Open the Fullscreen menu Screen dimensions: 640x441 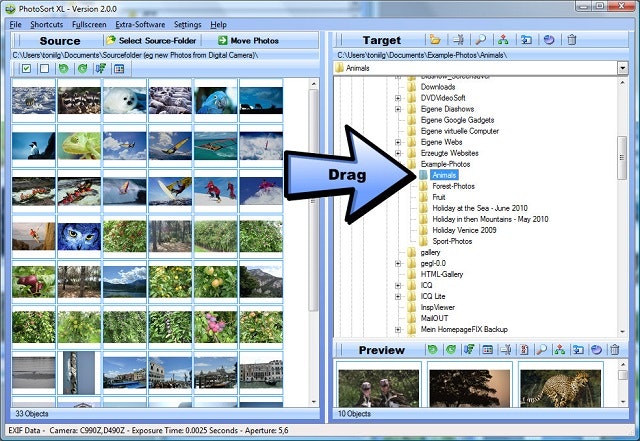coord(89,24)
